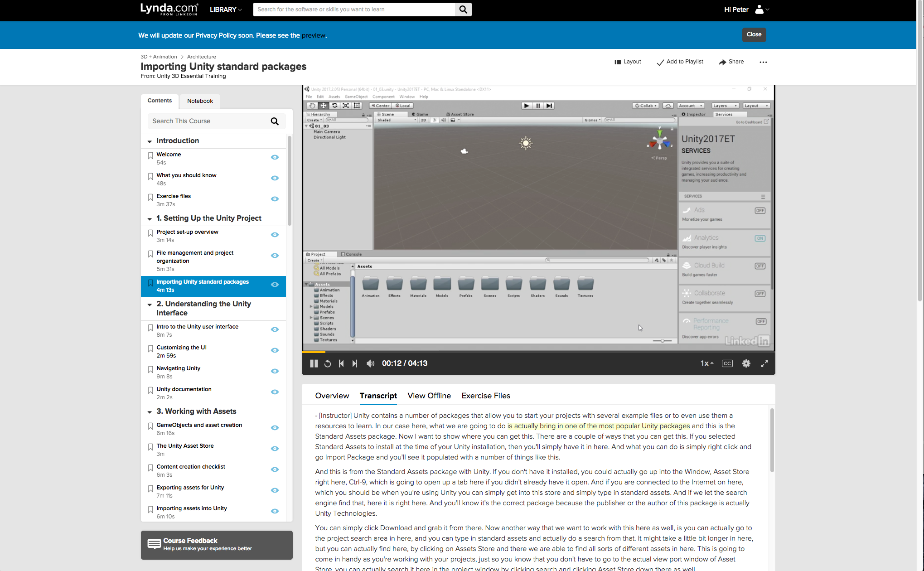Screen dimensions: 924x571
Task: Toggle watched eye for File management video
Action: 275,256
